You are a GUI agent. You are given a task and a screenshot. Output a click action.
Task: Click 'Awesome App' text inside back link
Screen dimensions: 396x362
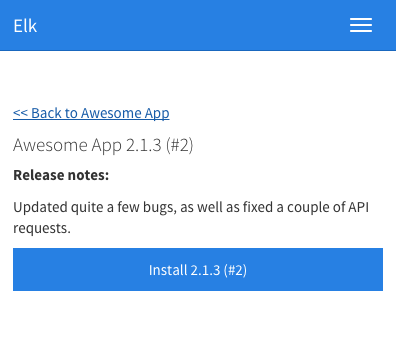[x=125, y=114]
